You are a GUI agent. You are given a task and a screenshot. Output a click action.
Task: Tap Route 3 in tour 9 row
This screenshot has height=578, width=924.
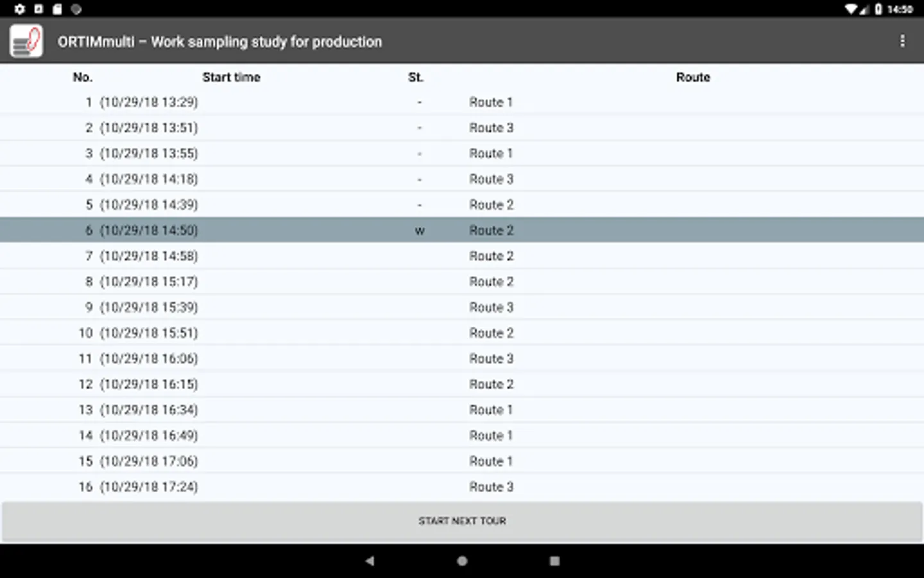click(491, 307)
